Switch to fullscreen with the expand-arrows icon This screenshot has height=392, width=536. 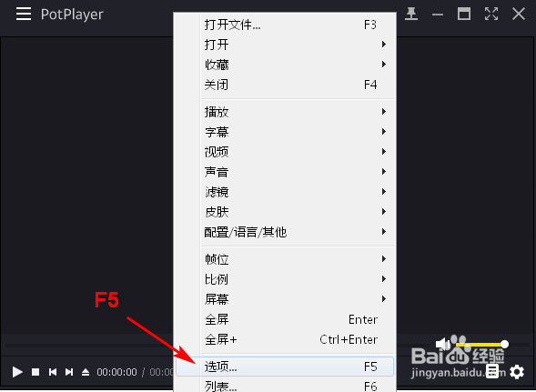click(491, 14)
